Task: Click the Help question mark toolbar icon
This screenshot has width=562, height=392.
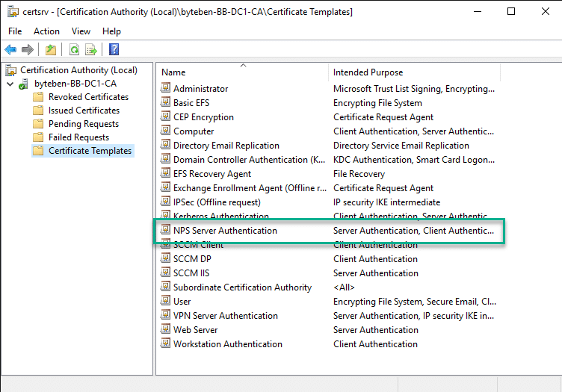Action: pos(114,49)
